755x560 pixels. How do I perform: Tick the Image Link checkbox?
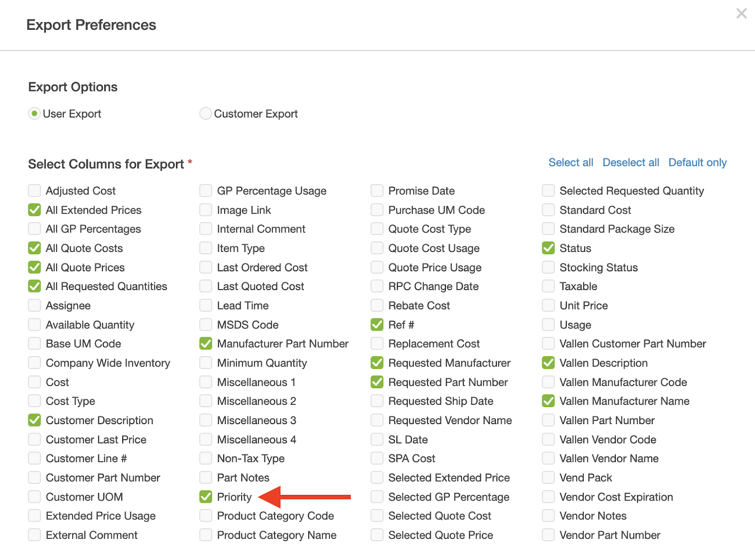(x=206, y=210)
